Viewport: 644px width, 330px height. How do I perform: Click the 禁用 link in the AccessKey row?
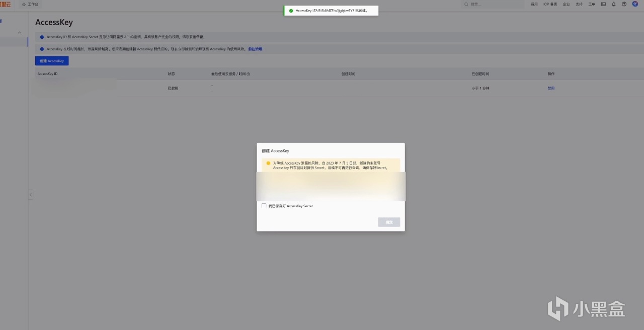[x=551, y=88]
